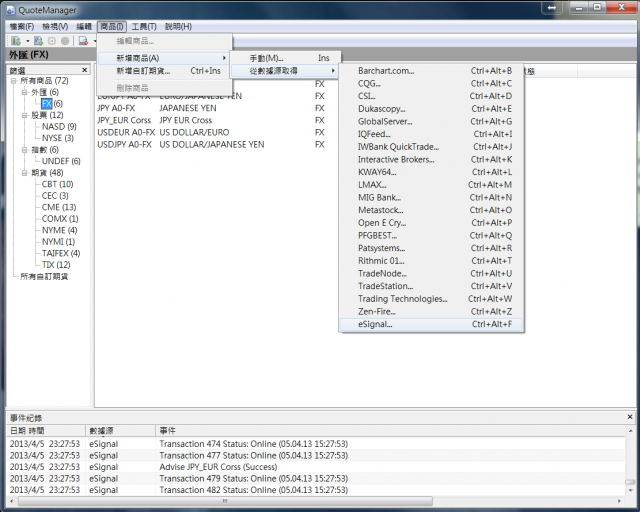Choose KWAY64... data source
Viewport: 640px width, 512px height.
(x=431, y=172)
